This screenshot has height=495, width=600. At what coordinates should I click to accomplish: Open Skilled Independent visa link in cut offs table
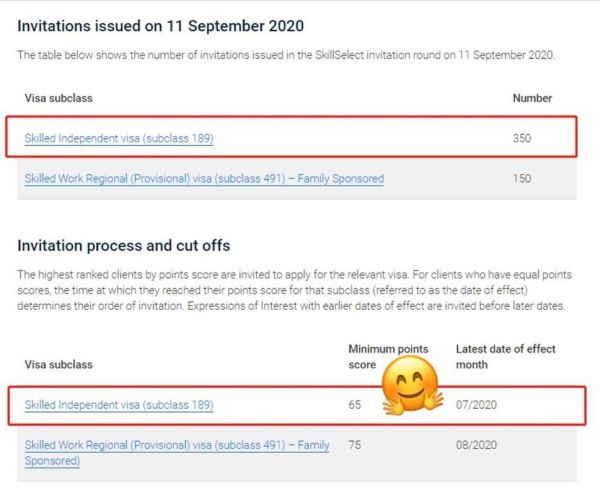[118, 405]
